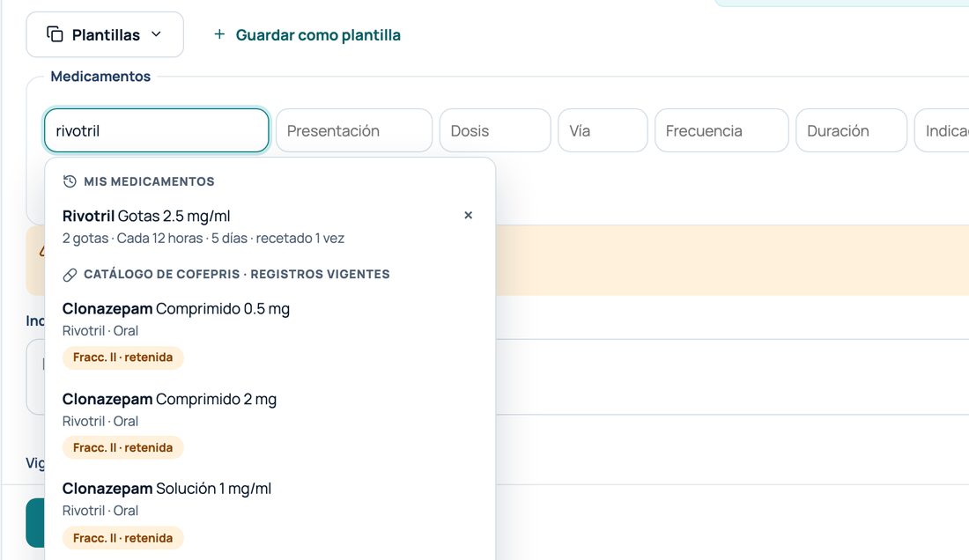The image size is (969, 560).
Task: Select Clonazepam Comprimido 0.5 mg option
Action: click(x=270, y=338)
